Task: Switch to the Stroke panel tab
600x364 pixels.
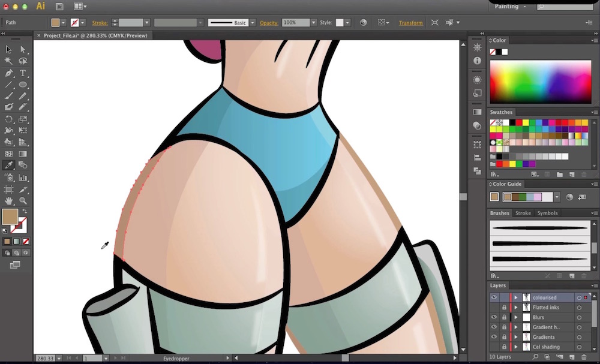Action: (x=523, y=213)
